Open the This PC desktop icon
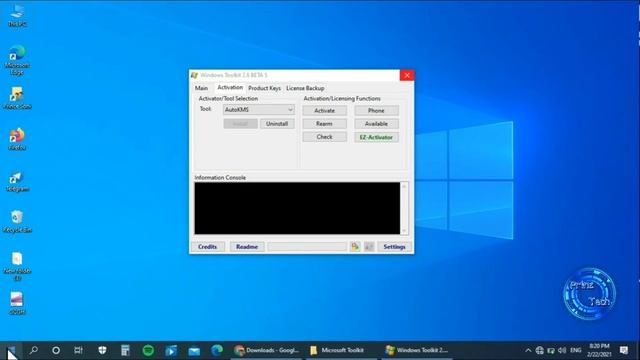The width and height of the screenshot is (640, 360). pyautogui.click(x=17, y=15)
